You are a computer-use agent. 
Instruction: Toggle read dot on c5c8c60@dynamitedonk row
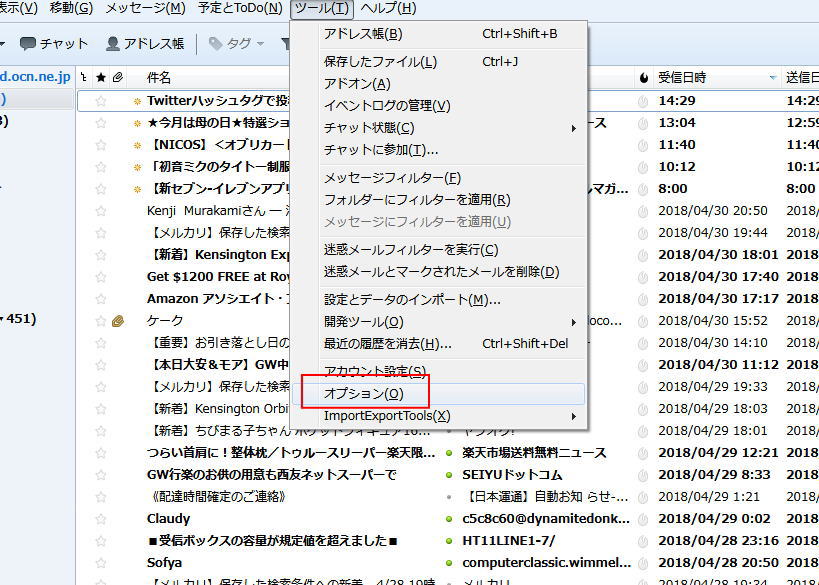tap(449, 519)
